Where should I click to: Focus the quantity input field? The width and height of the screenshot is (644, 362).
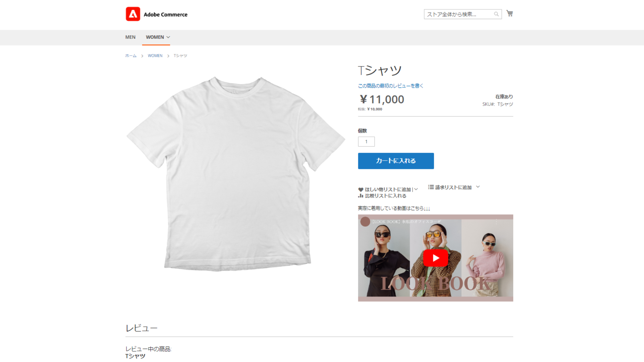(x=366, y=141)
